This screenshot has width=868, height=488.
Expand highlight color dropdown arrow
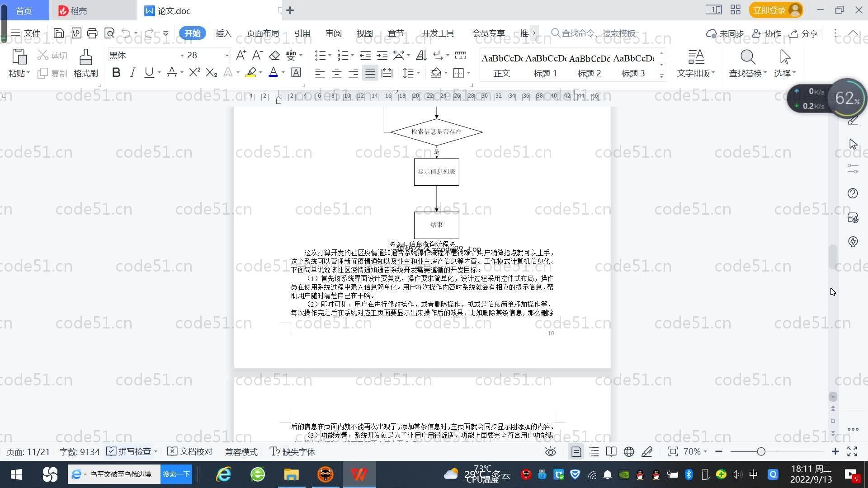coord(260,73)
